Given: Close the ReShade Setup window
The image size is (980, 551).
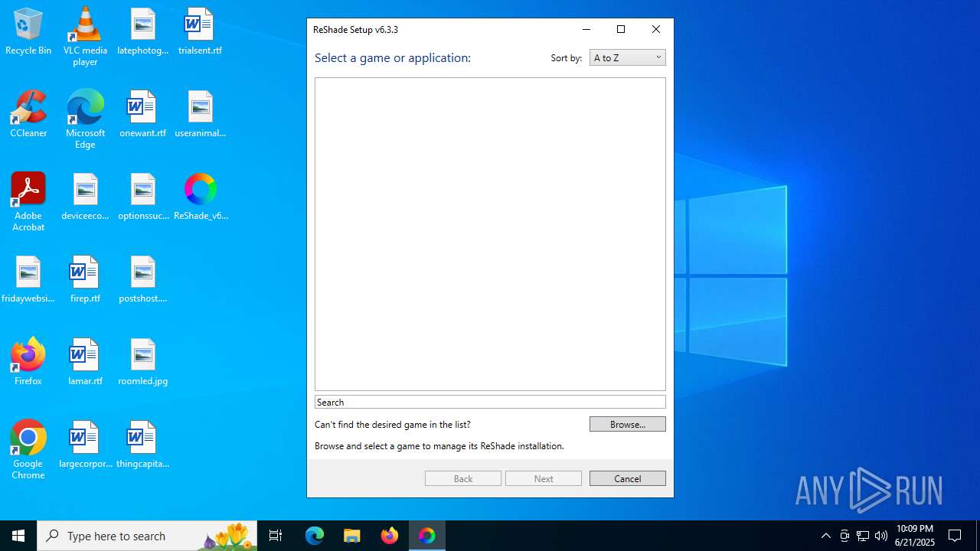Looking at the screenshot, I should 656,29.
